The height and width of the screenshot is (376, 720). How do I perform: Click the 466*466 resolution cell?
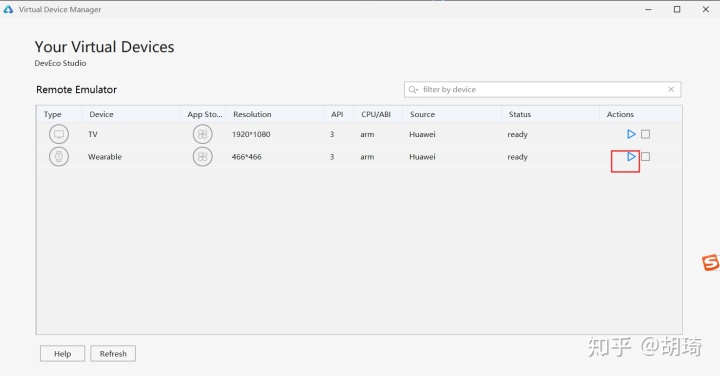(247, 157)
